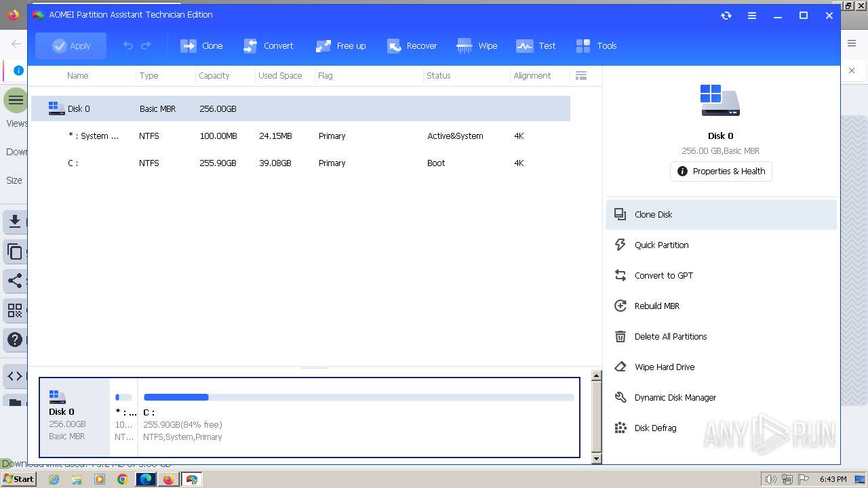Select the Disk 0 row in list
868x488 pixels.
tap(300, 108)
